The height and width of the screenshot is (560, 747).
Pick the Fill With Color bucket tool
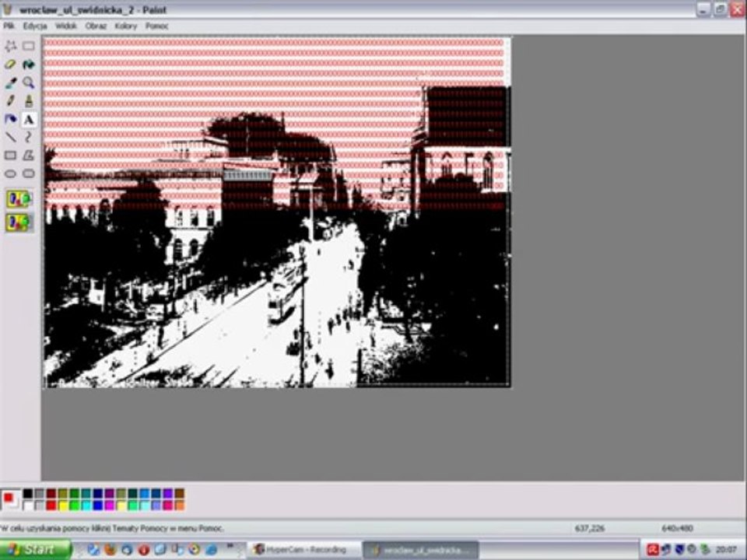pos(29,65)
